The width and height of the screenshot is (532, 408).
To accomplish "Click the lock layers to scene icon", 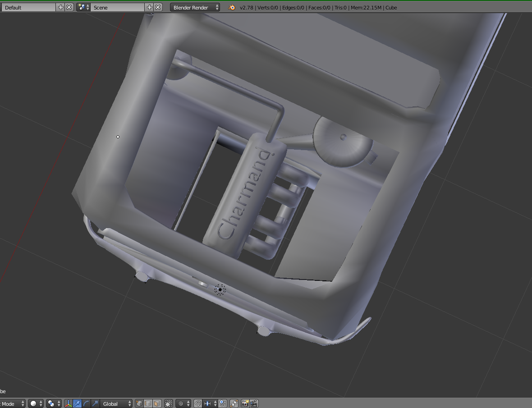I will [168, 403].
